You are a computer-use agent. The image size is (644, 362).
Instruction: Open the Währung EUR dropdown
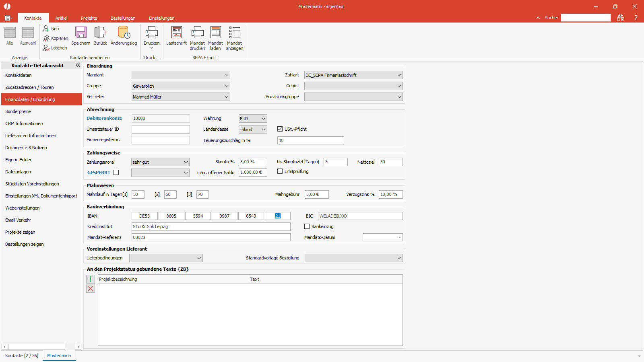pos(253,119)
